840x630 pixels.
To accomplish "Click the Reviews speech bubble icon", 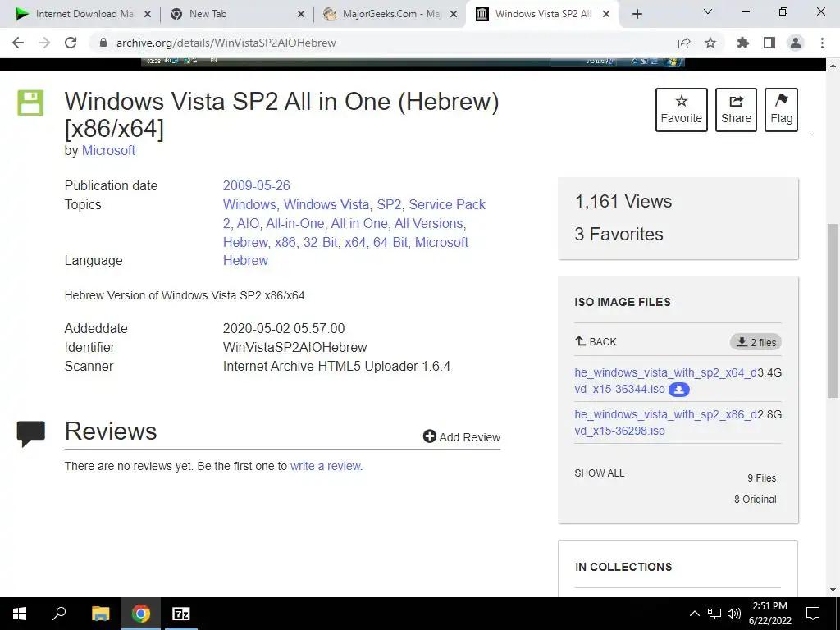I will [31, 433].
